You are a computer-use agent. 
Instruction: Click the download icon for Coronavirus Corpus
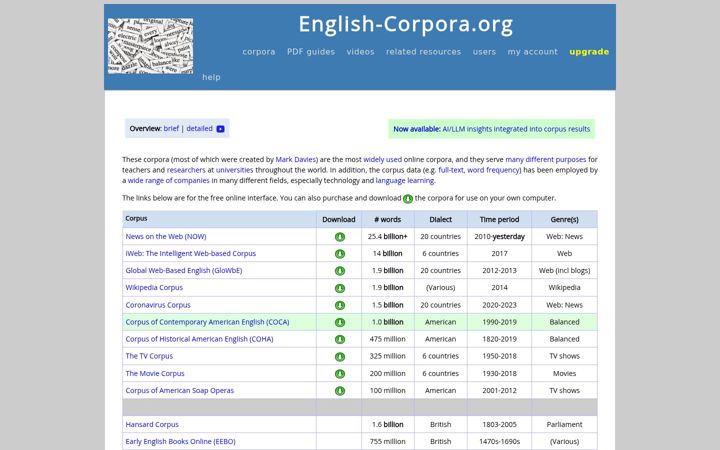(x=339, y=305)
